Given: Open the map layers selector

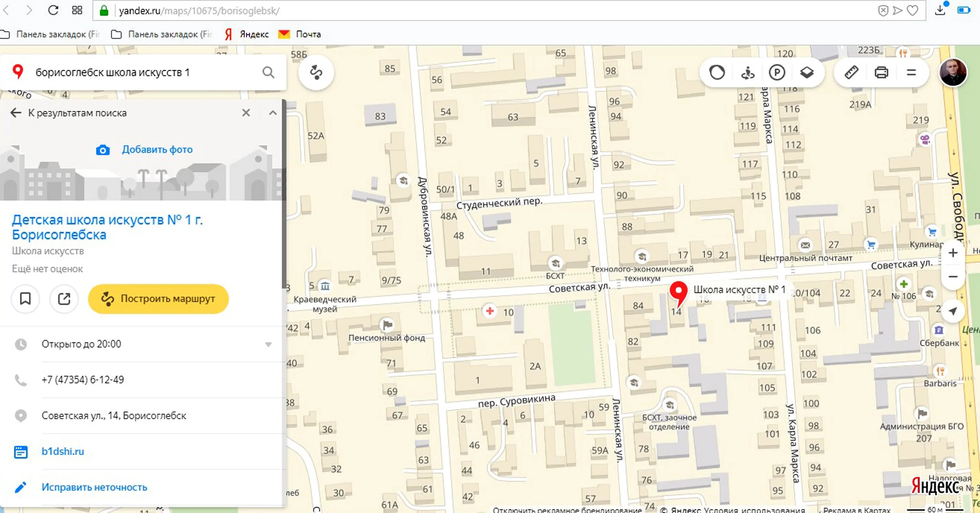Looking at the screenshot, I should [807, 72].
